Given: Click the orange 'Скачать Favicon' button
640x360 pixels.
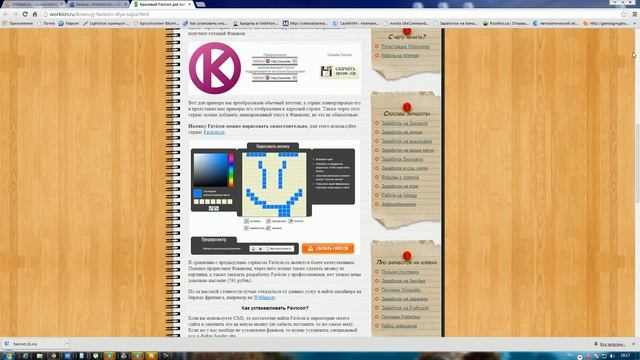Looking at the screenshot, I should pyautogui.click(x=328, y=249).
